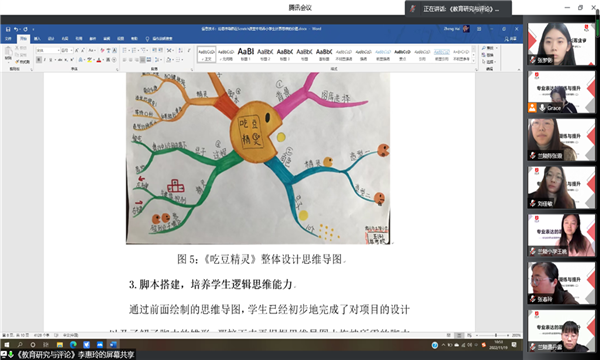Viewport: 600px width, 360px height.
Task: Click the red font color button
Action: coord(99,60)
